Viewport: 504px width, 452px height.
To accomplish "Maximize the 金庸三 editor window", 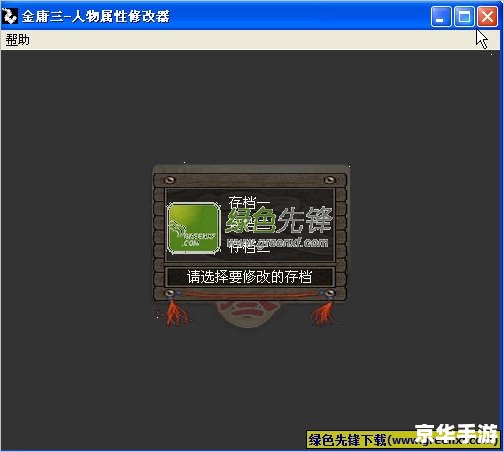I will point(464,16).
